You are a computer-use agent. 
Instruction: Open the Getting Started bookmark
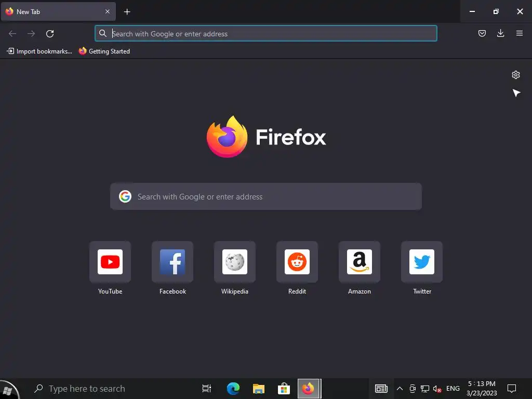[104, 51]
